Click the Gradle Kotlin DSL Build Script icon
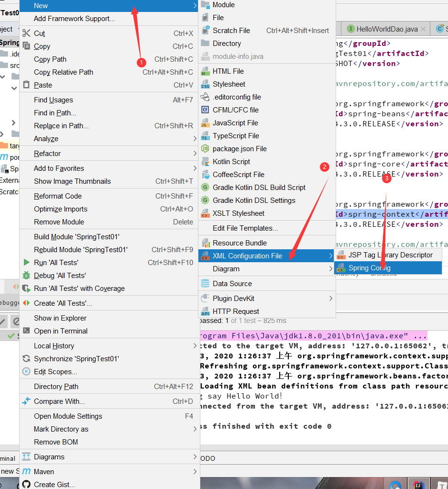The image size is (448, 489). [205, 188]
